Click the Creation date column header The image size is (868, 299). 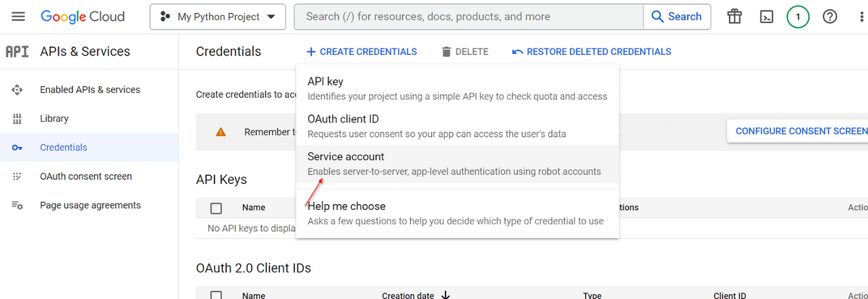(x=408, y=295)
